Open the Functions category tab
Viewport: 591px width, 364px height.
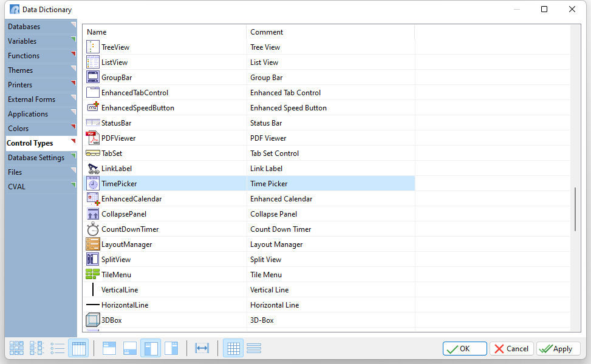(x=41, y=56)
